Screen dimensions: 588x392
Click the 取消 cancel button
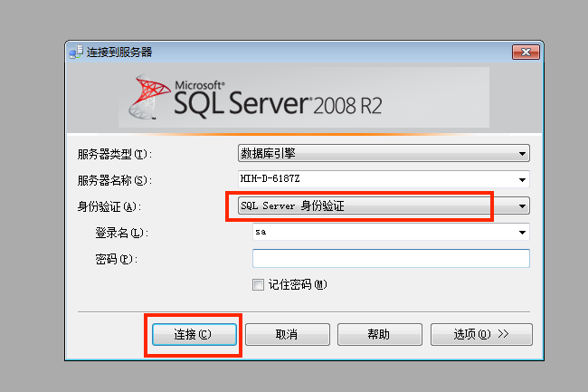[288, 334]
